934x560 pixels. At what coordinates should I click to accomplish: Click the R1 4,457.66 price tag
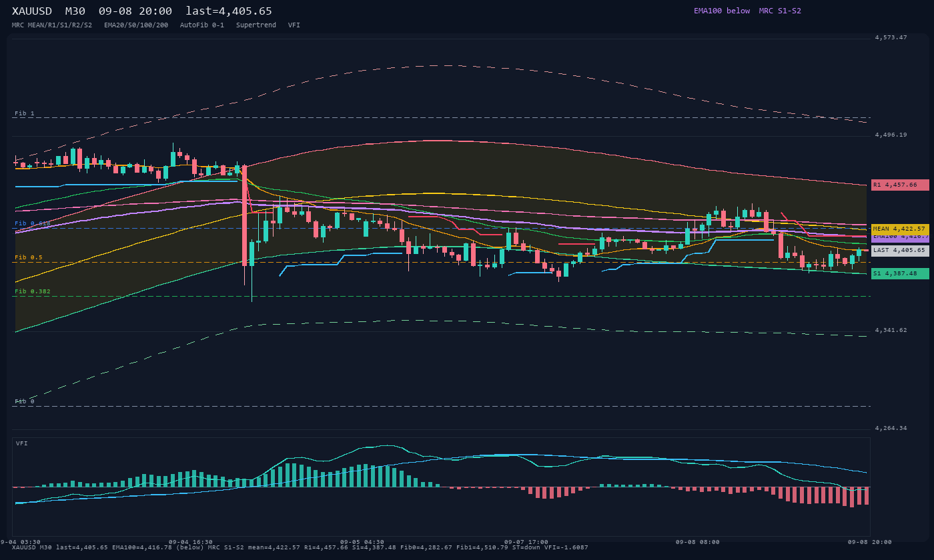(x=900, y=185)
